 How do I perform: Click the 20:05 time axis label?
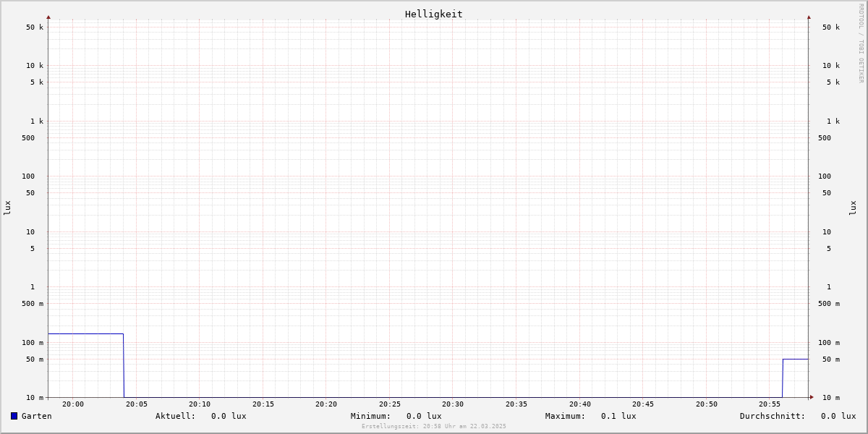(137, 404)
